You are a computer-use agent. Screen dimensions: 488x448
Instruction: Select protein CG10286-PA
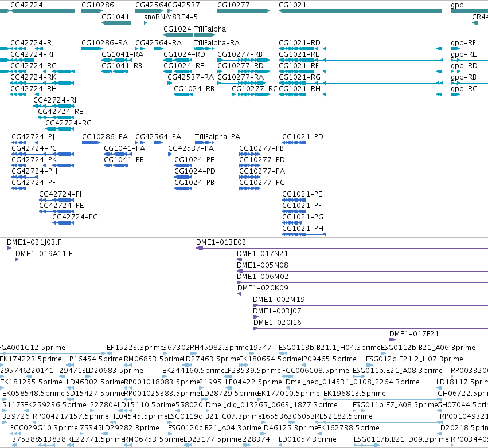[105, 137]
